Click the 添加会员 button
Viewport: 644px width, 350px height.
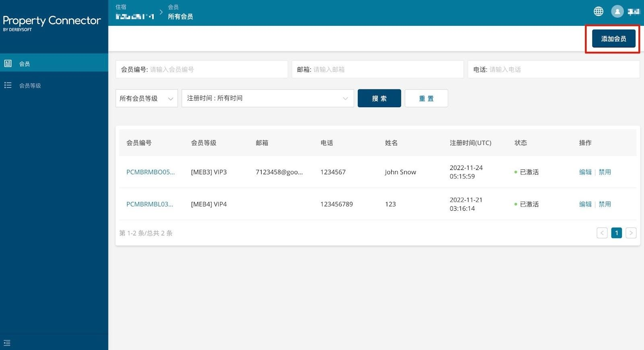(613, 39)
